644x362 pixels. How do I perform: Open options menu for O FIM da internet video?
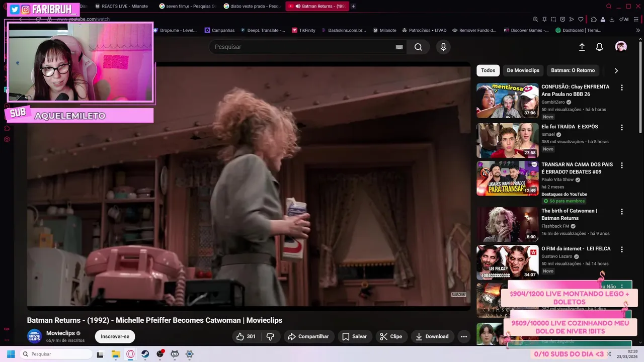coord(622,249)
